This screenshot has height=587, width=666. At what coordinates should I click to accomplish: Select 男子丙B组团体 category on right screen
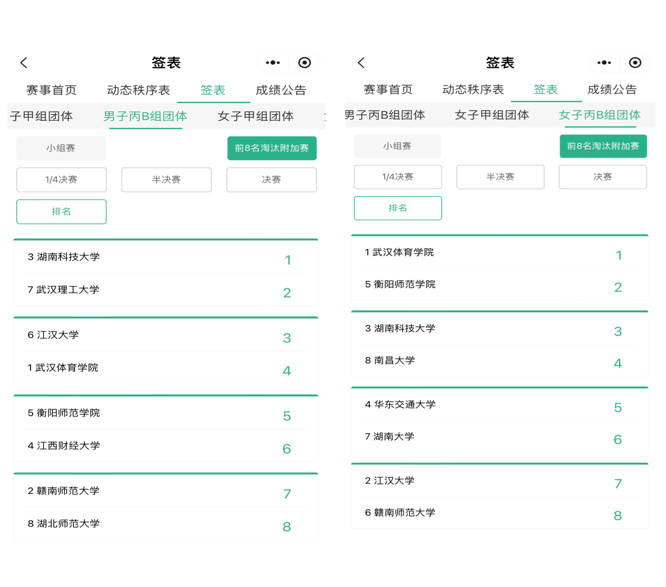pyautogui.click(x=385, y=115)
